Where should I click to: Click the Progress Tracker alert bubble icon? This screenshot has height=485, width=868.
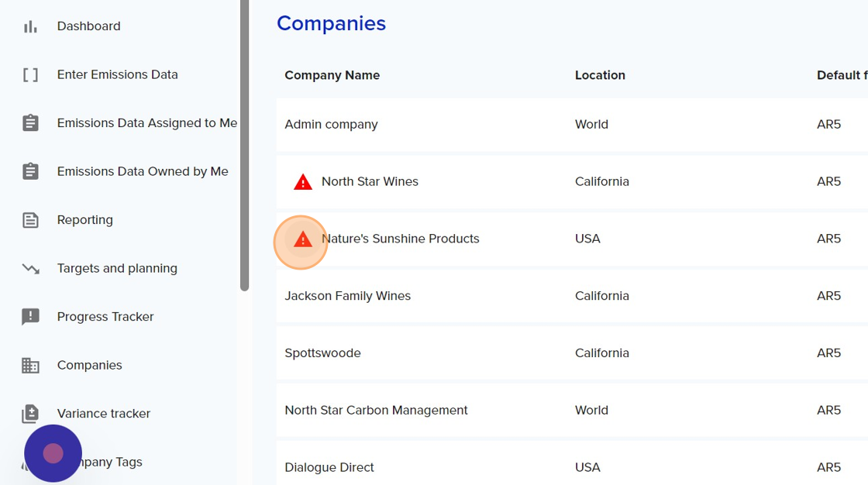tap(30, 317)
